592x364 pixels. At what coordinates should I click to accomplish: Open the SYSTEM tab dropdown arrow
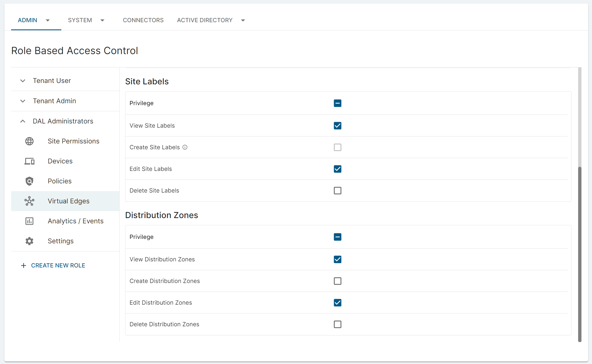[102, 20]
